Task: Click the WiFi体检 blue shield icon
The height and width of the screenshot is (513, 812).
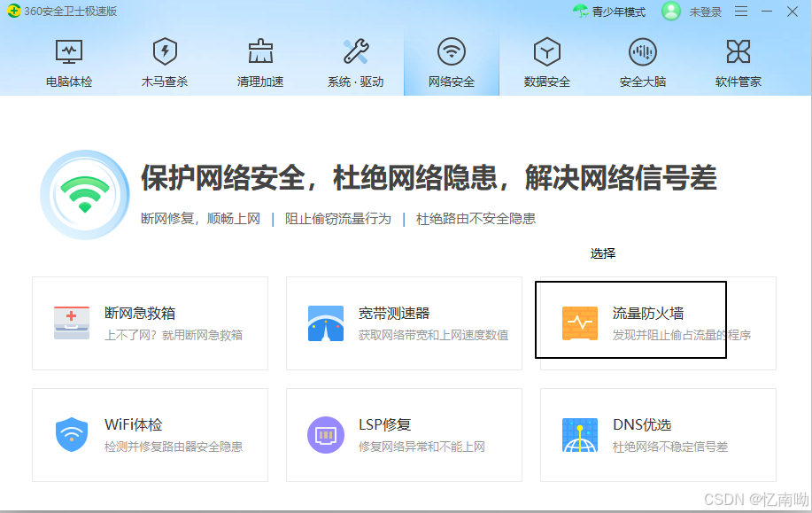Action: [72, 434]
